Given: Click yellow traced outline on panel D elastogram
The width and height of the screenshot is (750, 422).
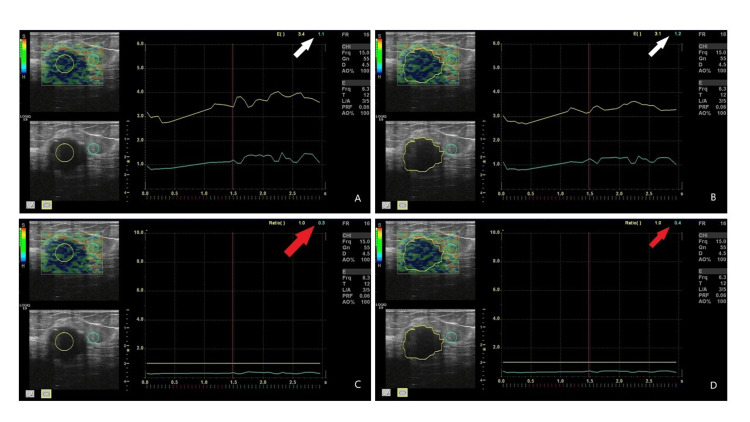Looking at the screenshot, I should (423, 254).
